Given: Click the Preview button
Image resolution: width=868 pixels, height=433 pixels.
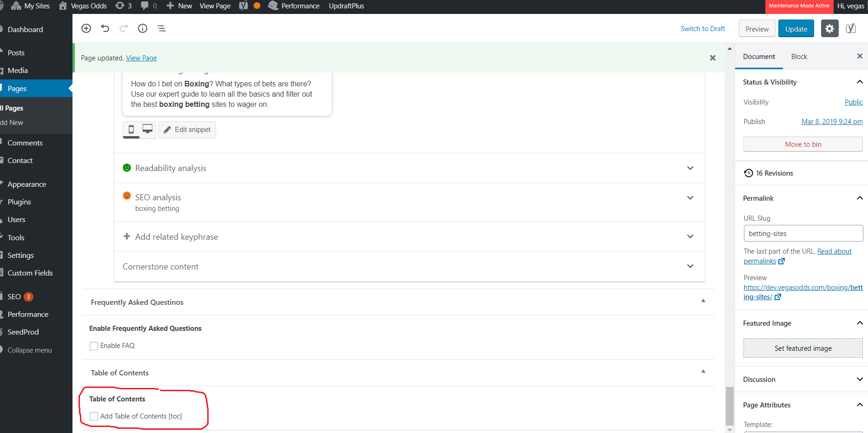Looking at the screenshot, I should 757,29.
